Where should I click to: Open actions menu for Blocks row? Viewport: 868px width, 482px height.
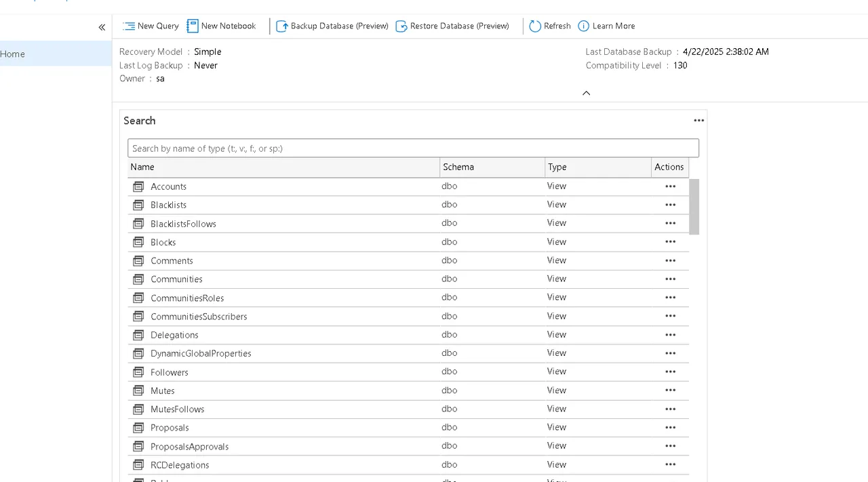[x=671, y=242]
